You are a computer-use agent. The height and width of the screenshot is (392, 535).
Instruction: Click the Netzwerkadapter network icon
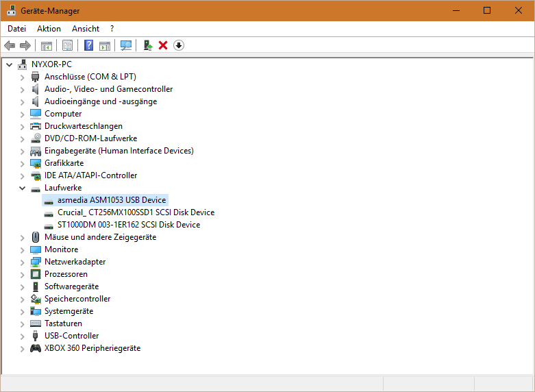[36, 262]
